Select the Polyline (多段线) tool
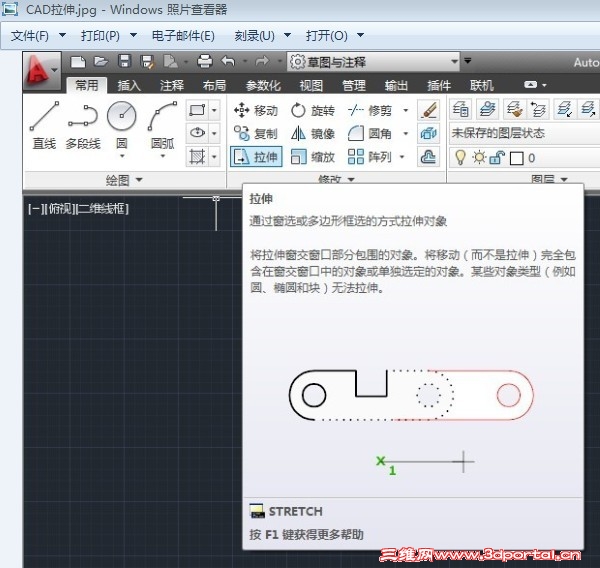This screenshot has width=600, height=568. [x=83, y=126]
